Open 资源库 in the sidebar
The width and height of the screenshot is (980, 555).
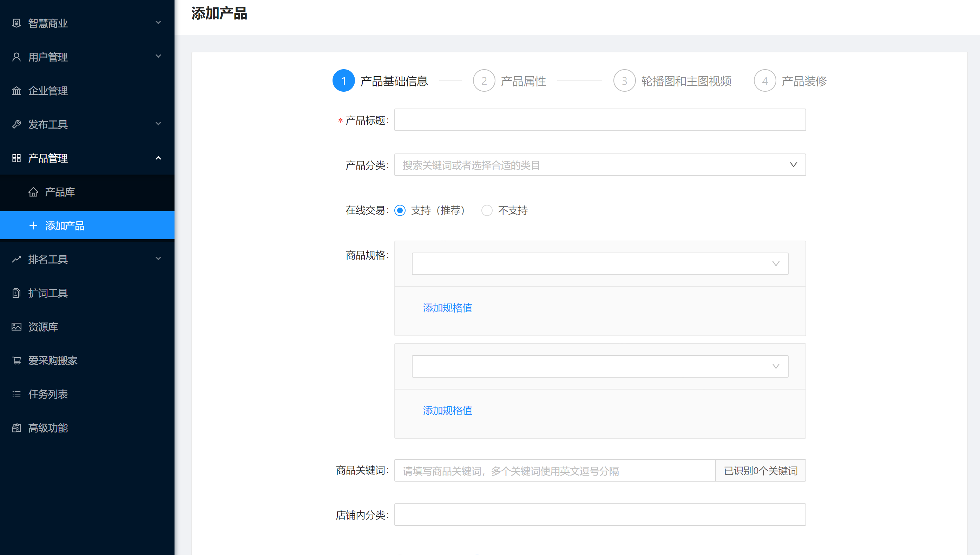[x=87, y=327]
